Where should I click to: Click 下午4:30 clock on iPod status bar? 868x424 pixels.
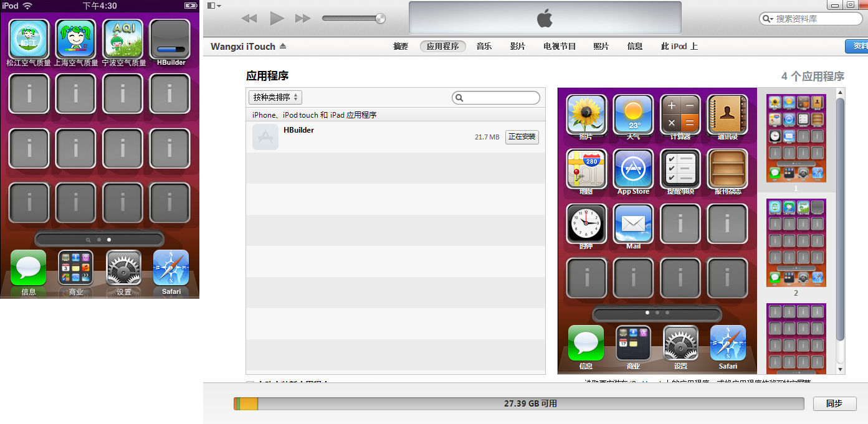[100, 6]
